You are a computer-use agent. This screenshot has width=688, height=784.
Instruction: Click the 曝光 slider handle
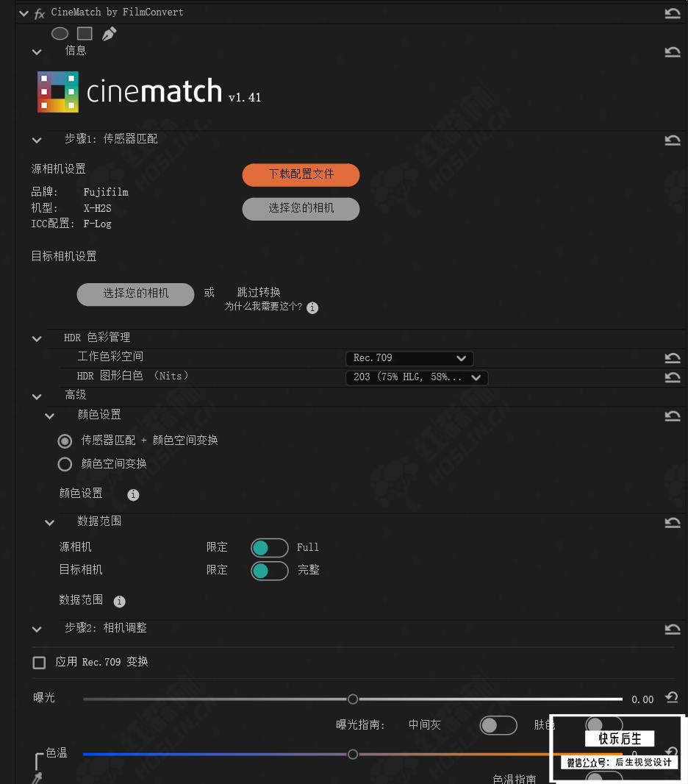[353, 699]
